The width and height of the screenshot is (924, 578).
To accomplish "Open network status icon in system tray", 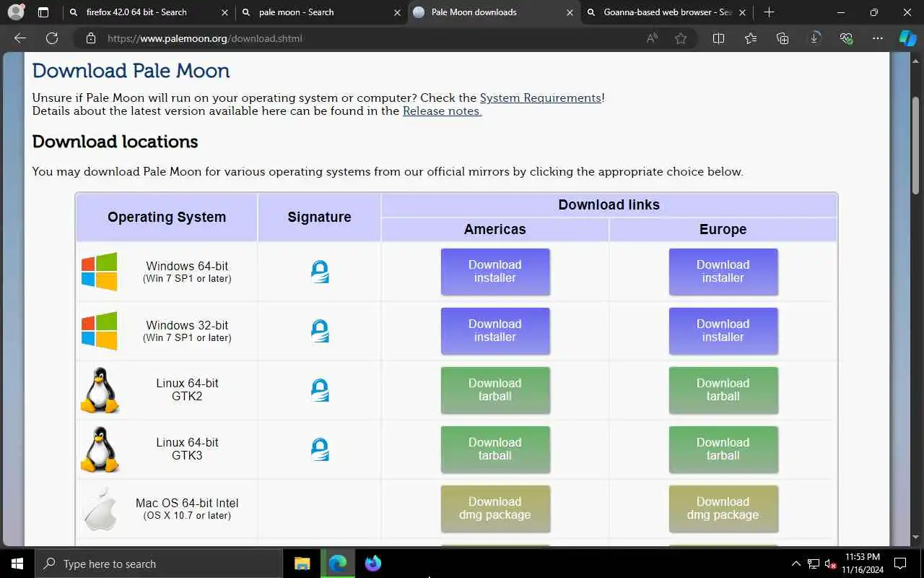I will click(814, 564).
